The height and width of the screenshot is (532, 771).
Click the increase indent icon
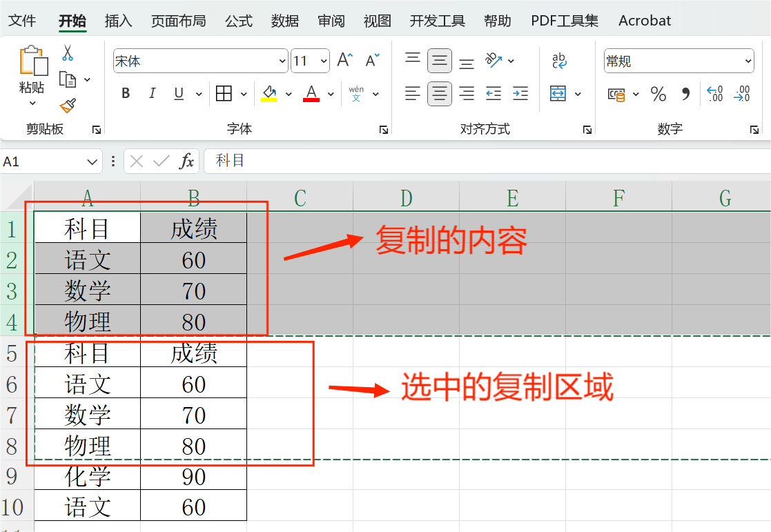click(x=520, y=94)
